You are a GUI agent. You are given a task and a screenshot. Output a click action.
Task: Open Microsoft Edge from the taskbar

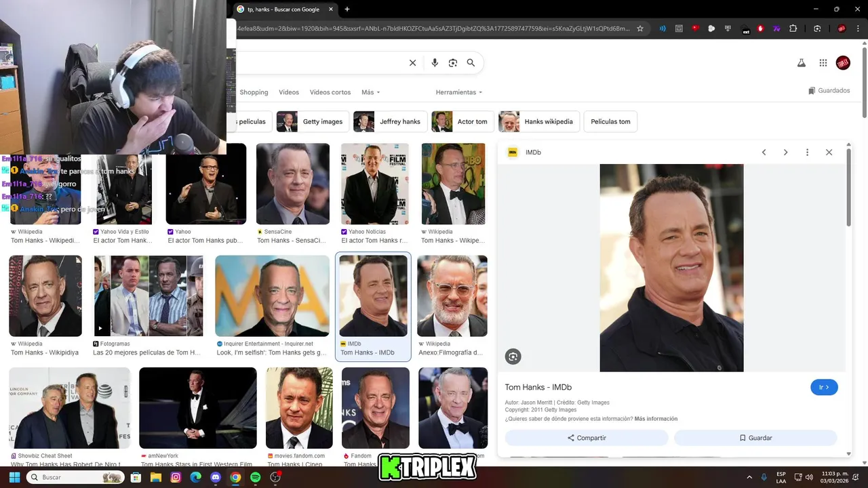195,477
